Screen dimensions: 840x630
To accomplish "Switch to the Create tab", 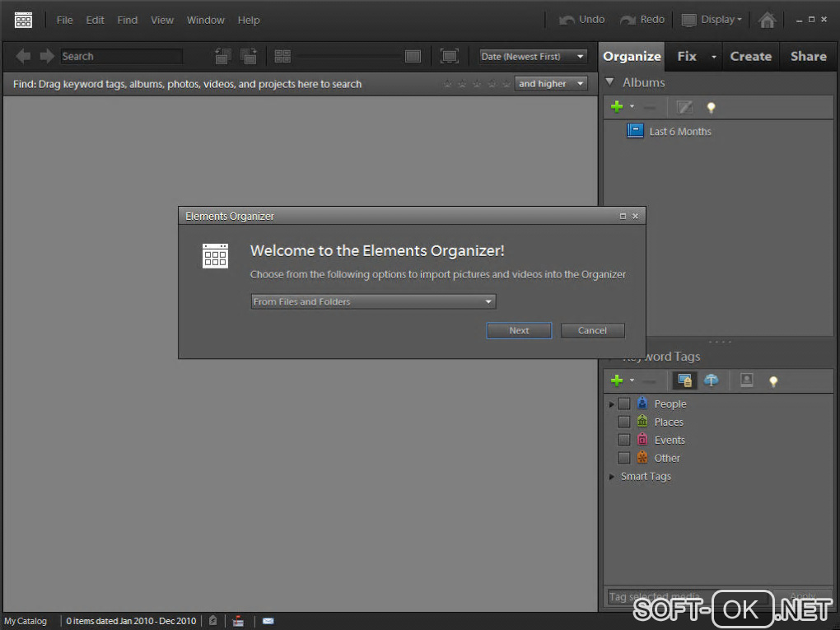I will click(750, 56).
